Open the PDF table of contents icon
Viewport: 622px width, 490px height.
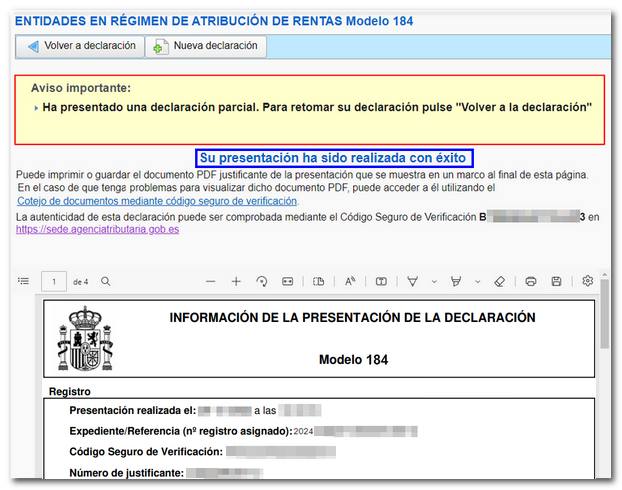pos(23,282)
